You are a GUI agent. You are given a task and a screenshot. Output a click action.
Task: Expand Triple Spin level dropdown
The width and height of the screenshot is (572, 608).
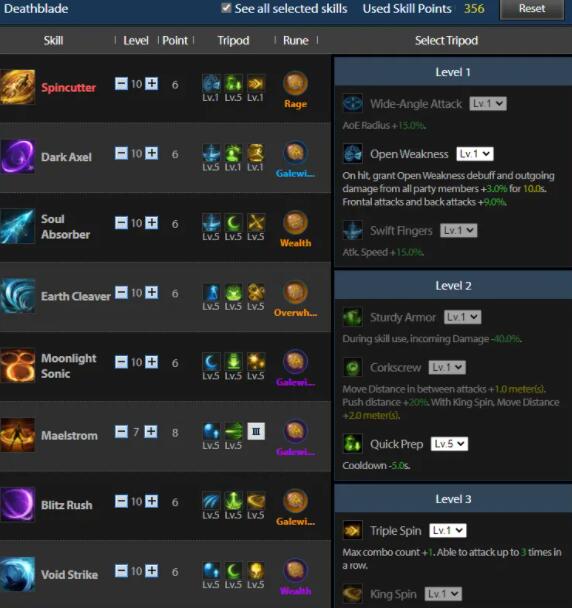[x=448, y=530]
